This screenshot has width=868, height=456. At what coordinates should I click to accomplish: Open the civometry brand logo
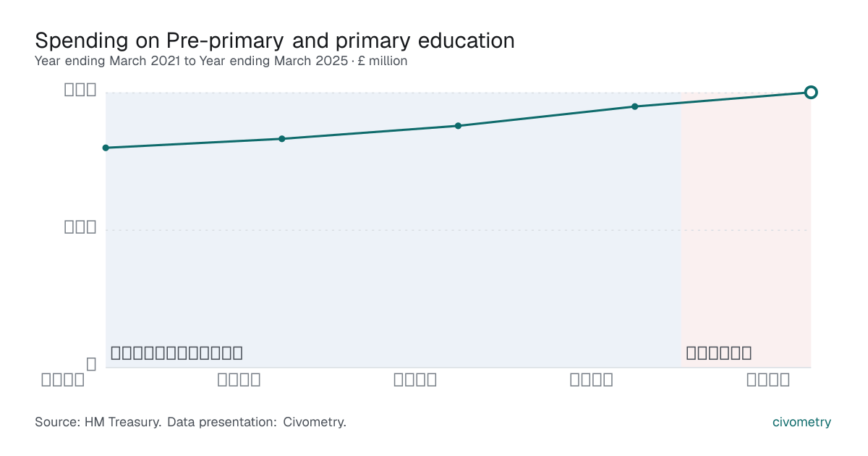pos(802,422)
